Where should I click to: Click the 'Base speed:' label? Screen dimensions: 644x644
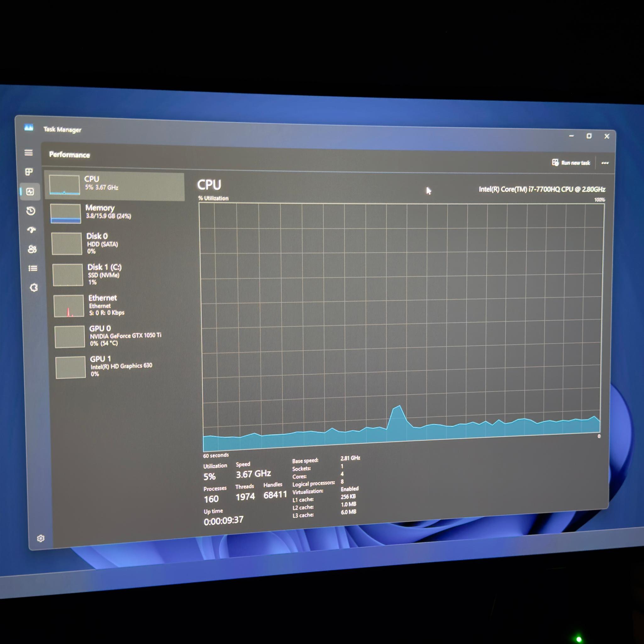tap(305, 461)
